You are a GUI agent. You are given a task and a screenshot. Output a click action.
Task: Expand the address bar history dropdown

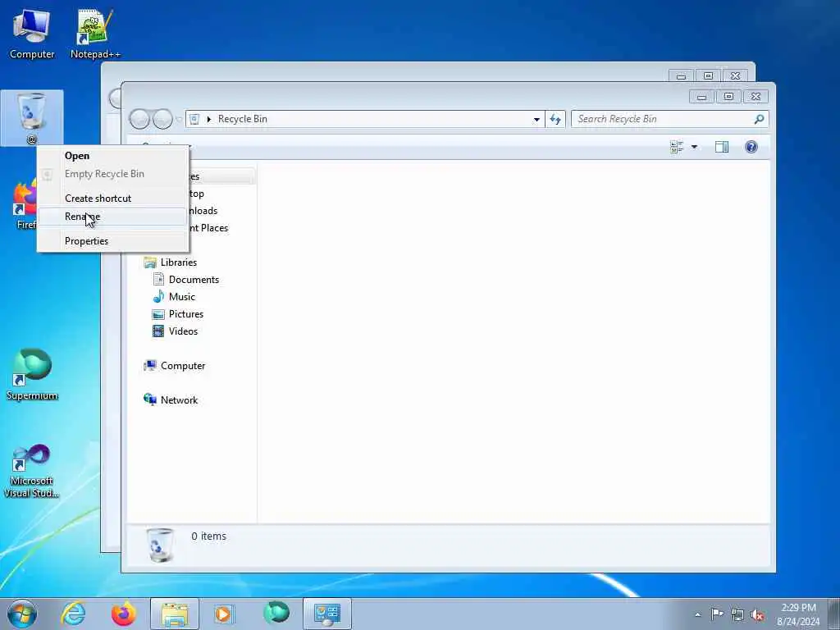(x=536, y=120)
